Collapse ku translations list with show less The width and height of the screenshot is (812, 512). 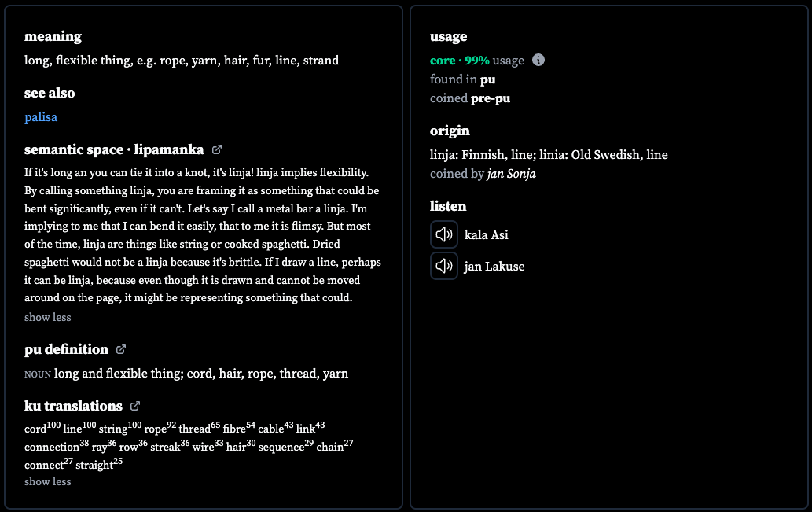coord(48,481)
